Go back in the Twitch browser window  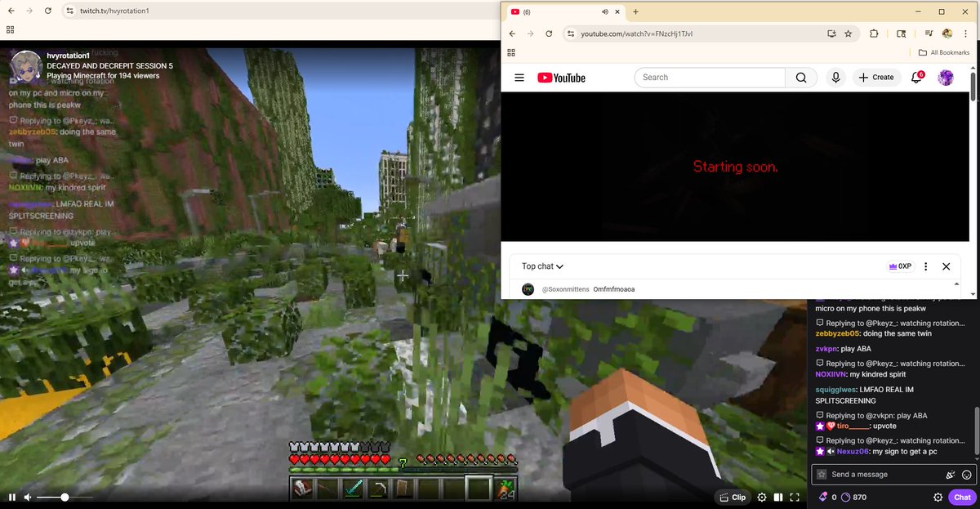coord(10,11)
